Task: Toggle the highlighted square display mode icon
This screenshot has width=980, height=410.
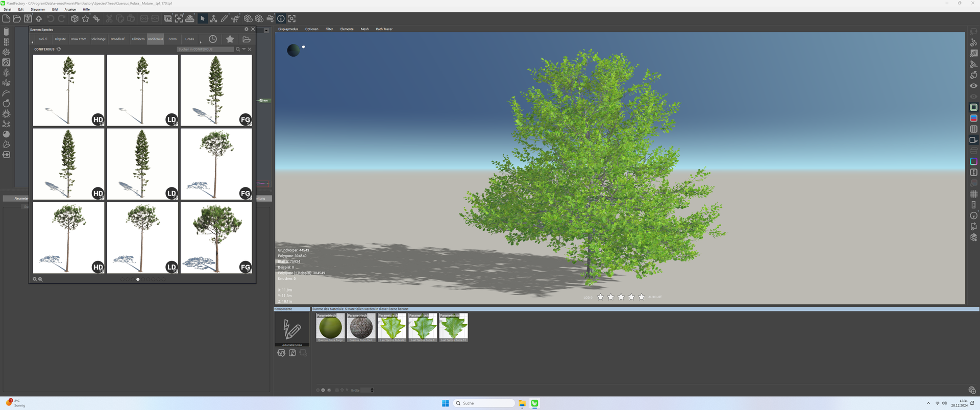Action: click(974, 107)
